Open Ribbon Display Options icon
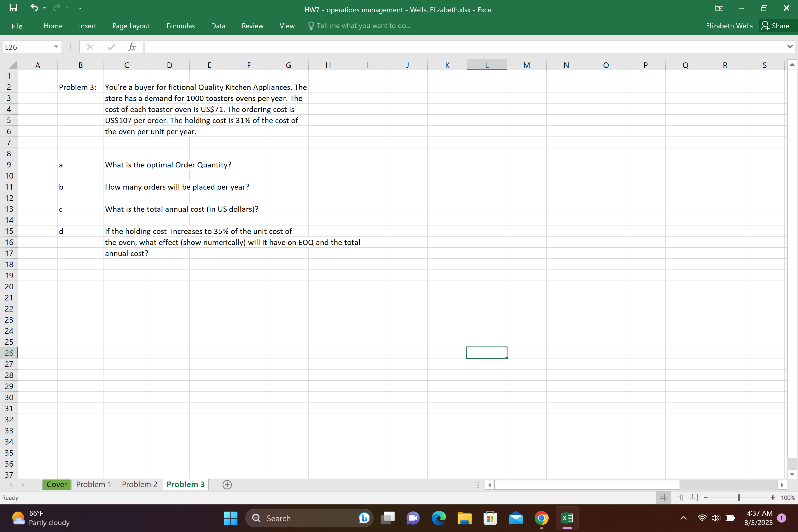 click(x=719, y=8)
